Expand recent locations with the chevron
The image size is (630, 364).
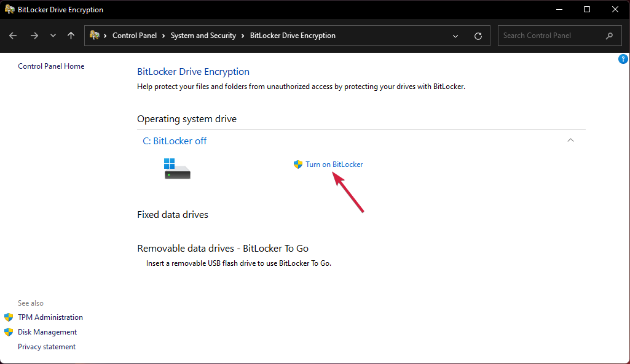click(52, 35)
